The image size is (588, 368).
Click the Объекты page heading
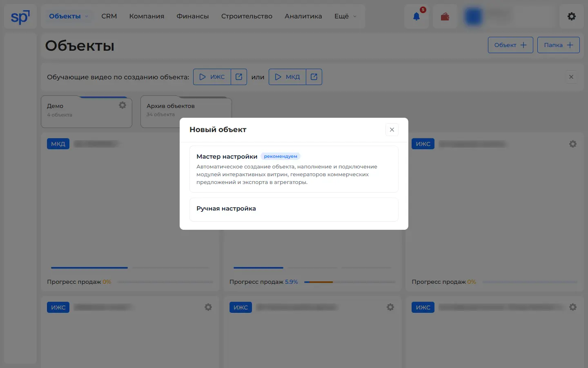[80, 46]
